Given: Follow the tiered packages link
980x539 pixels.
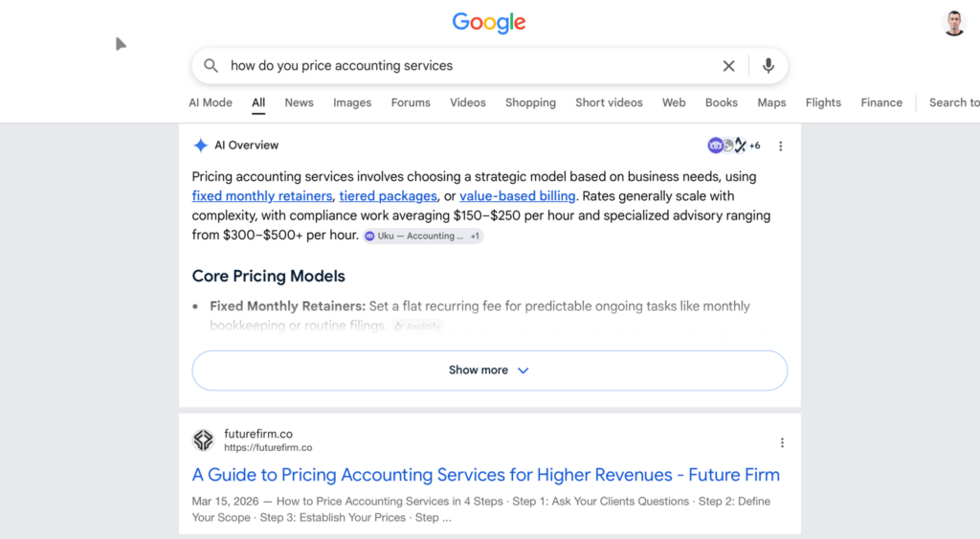Looking at the screenshot, I should (x=389, y=195).
